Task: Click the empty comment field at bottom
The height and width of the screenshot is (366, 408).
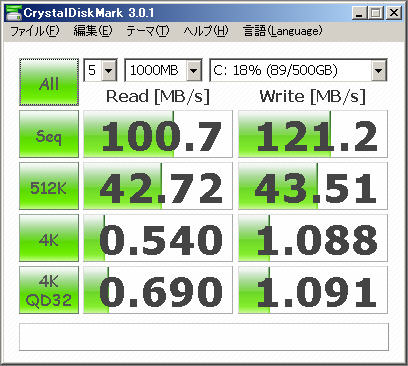Action: (x=204, y=337)
